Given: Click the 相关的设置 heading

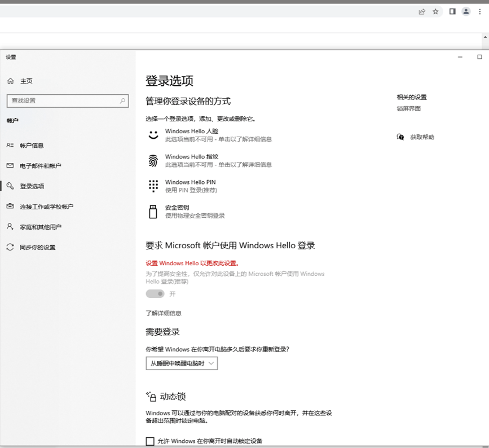Looking at the screenshot, I should [x=412, y=97].
